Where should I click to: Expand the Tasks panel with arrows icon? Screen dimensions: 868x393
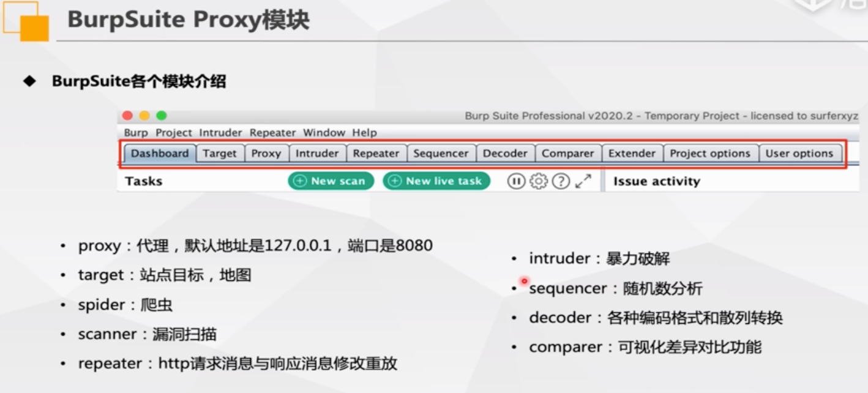tap(583, 181)
